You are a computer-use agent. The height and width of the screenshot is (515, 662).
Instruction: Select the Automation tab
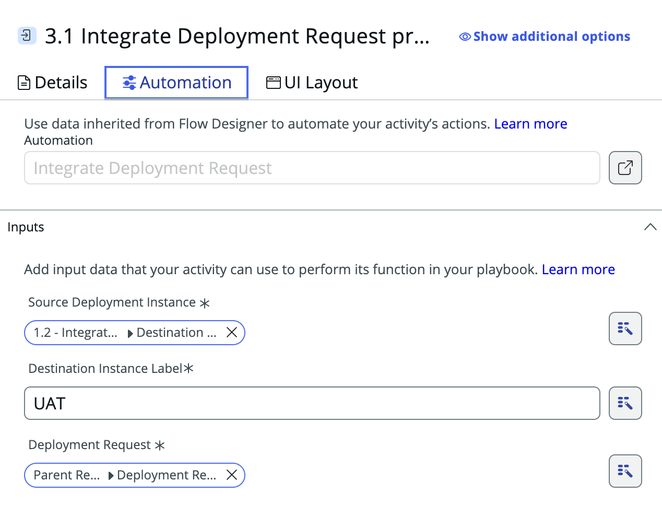coord(176,83)
